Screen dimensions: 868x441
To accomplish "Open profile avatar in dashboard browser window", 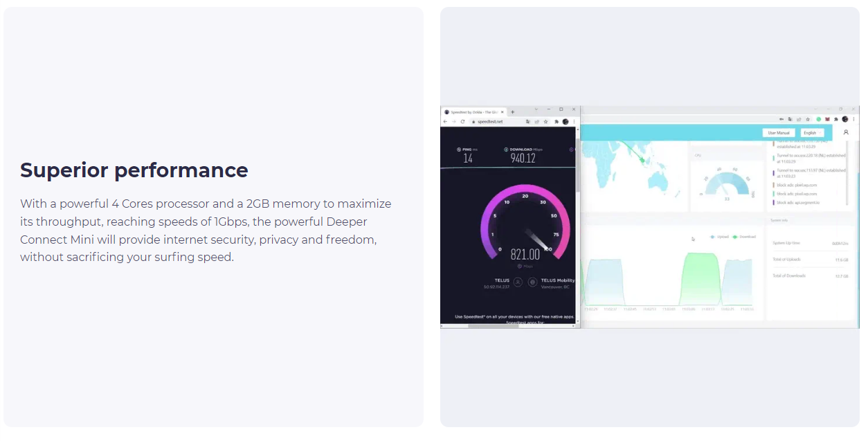I will coord(844,119).
